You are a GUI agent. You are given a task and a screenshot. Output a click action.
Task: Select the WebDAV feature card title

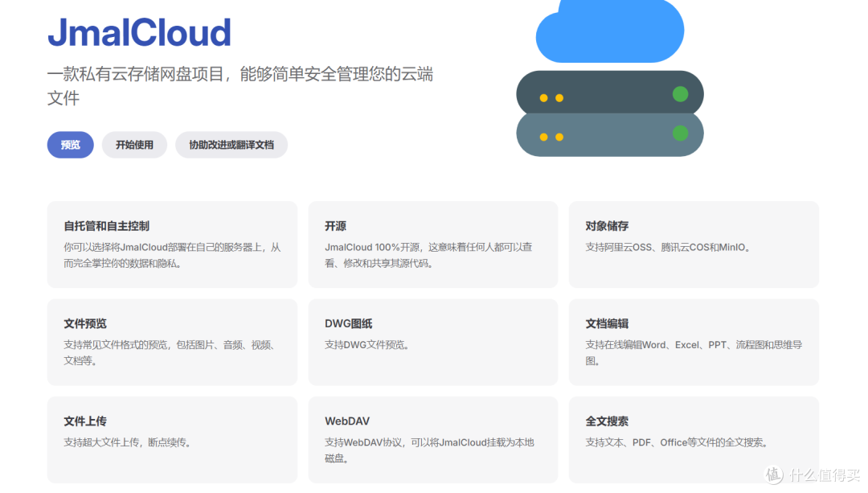pyautogui.click(x=347, y=421)
